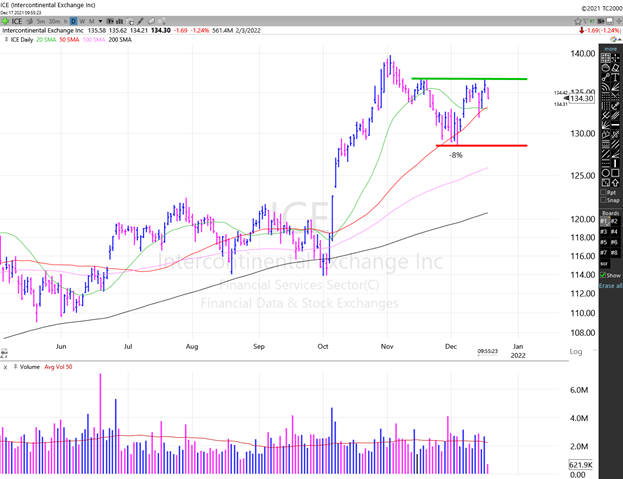Click the camera snapshot icon

pyautogui.click(x=130, y=21)
